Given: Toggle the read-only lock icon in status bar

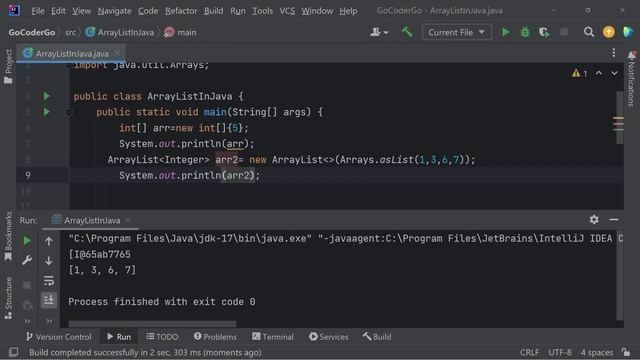Looking at the screenshot, I should [626, 352].
